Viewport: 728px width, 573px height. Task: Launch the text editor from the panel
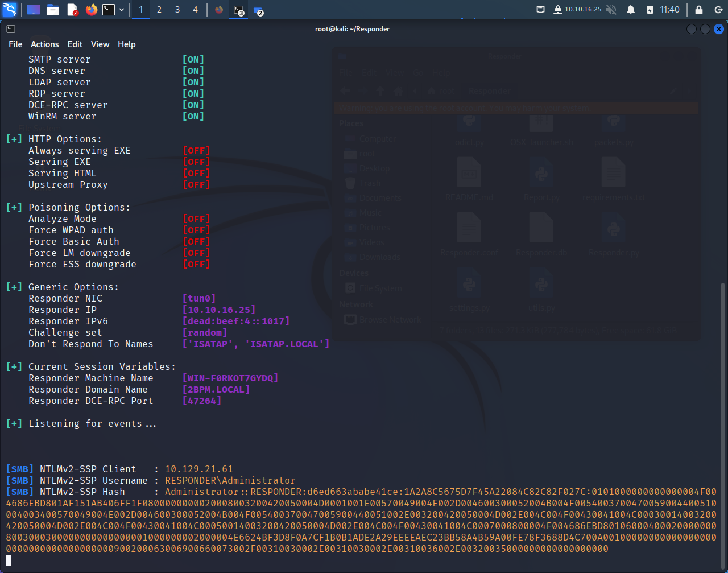pyautogui.click(x=72, y=10)
